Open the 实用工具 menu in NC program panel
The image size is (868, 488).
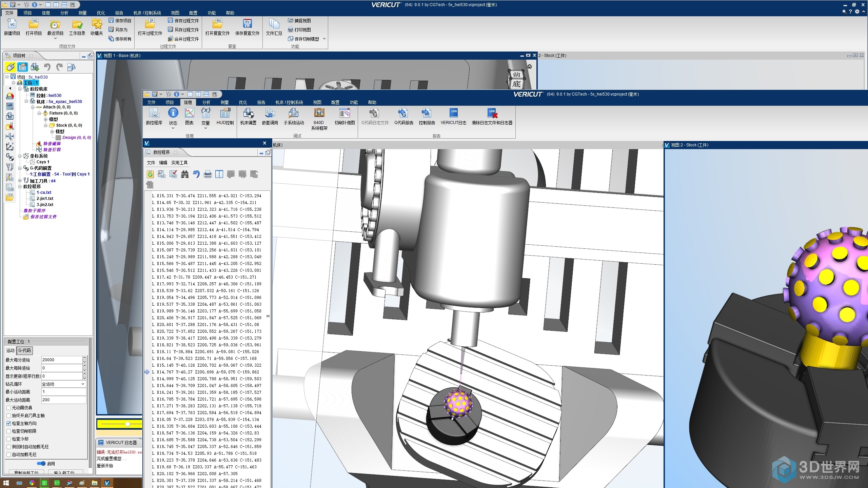coord(179,163)
